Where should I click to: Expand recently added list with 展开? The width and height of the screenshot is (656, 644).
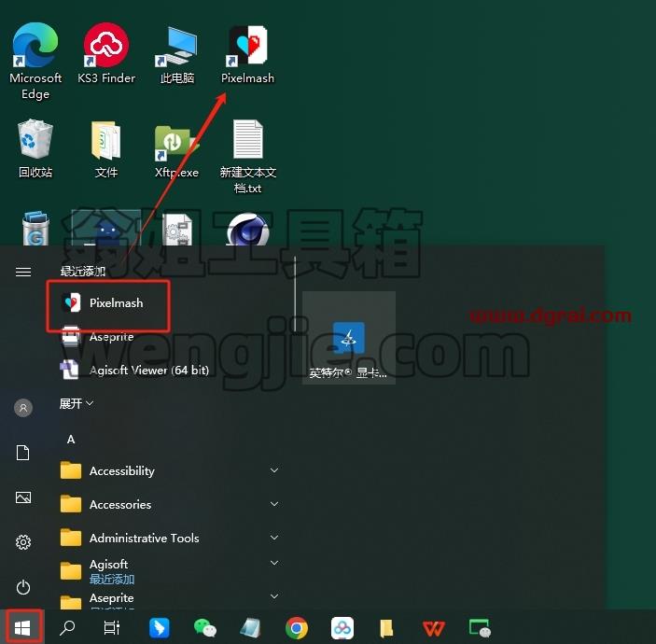click(77, 403)
